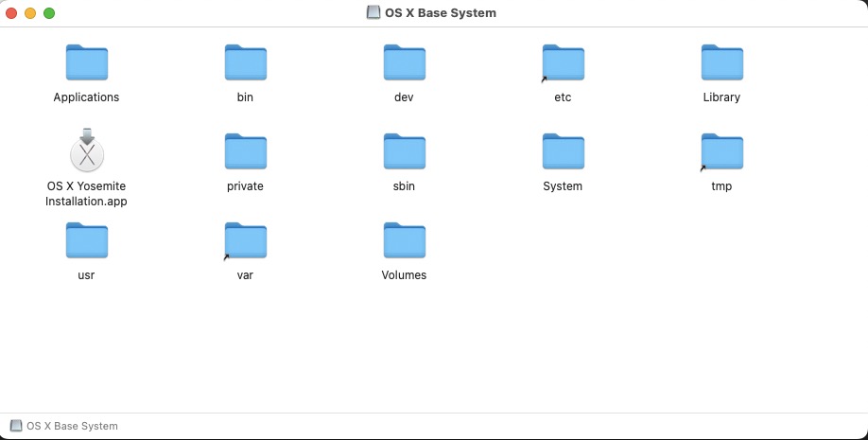Select the sbin folder icon

[404, 151]
